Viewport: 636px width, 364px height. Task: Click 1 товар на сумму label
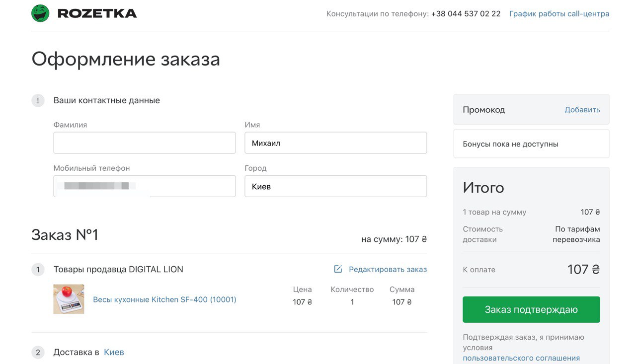[494, 212]
